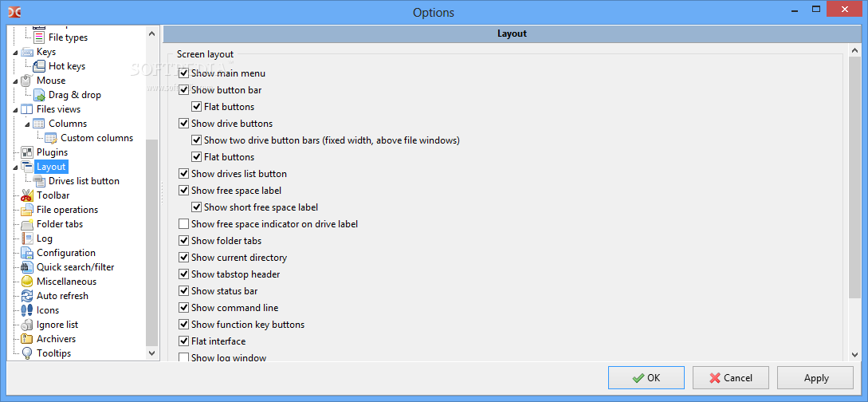Viewport: 868px width, 402px height.
Task: Collapse the Keys tree node
Action: 15,53
